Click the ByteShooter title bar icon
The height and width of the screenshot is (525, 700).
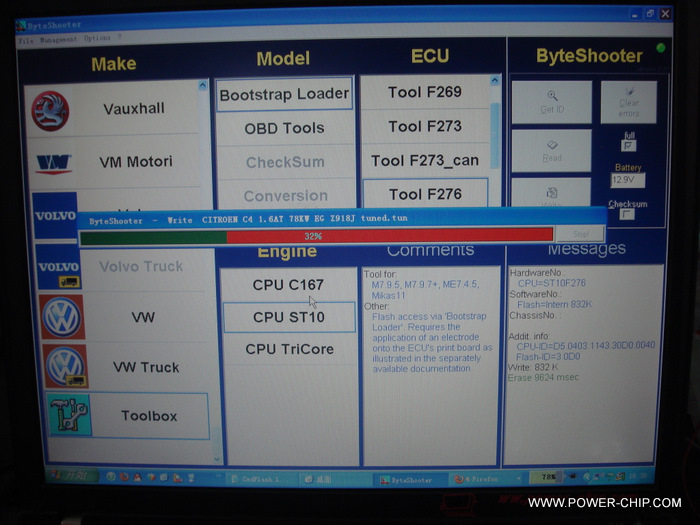coord(21,26)
